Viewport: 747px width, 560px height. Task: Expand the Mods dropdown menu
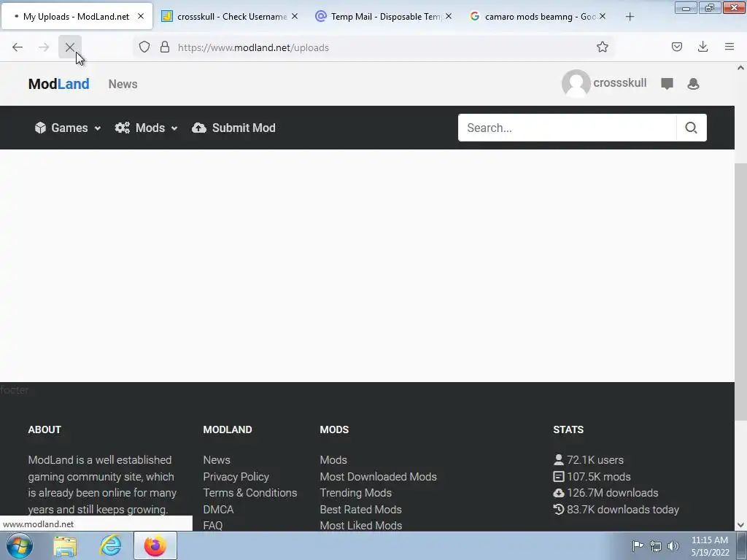(146, 128)
